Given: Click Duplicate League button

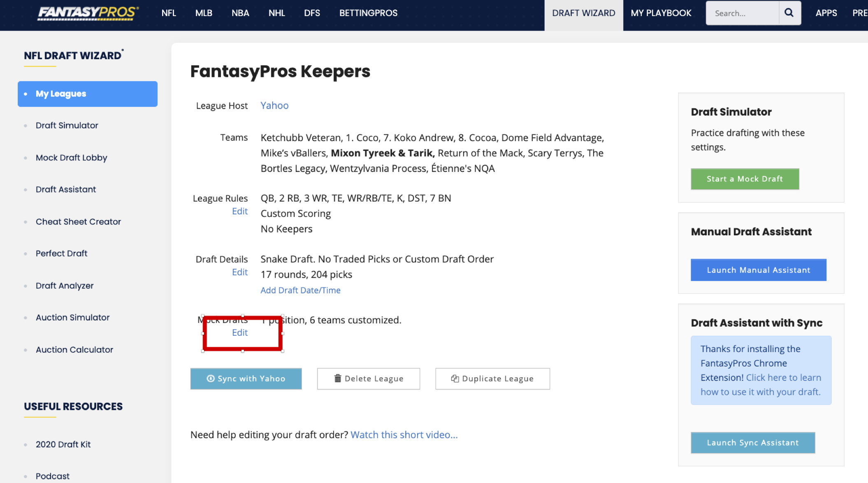Looking at the screenshot, I should (492, 378).
